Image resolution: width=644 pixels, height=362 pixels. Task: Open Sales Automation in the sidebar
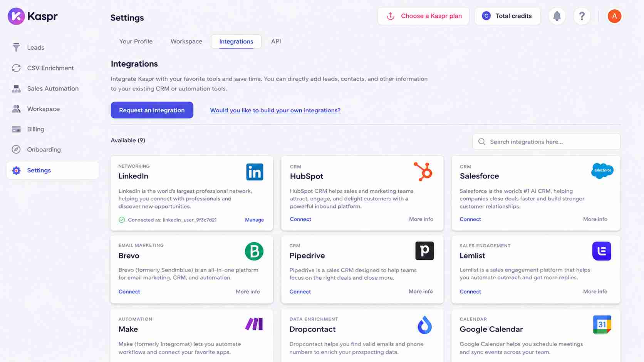tap(52, 88)
